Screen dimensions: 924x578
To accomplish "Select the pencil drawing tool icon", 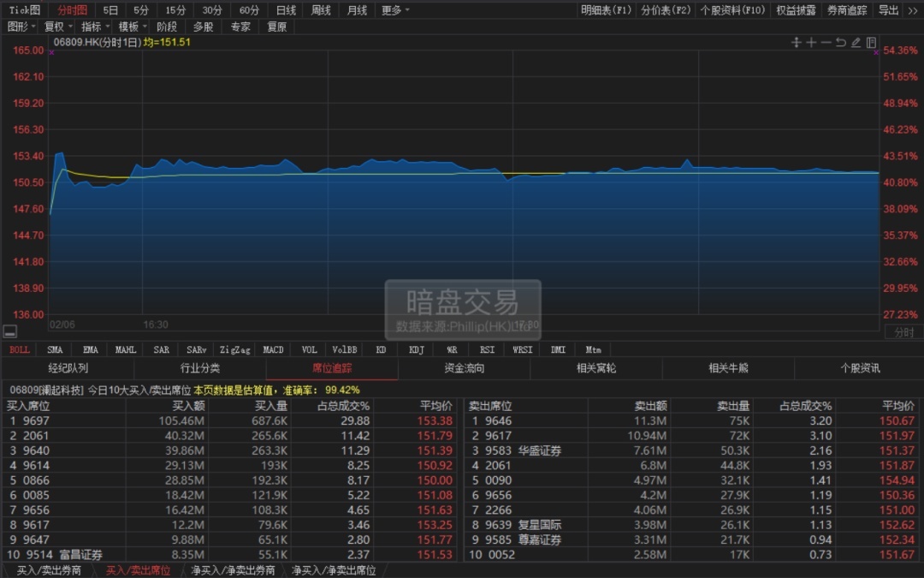I will tap(856, 43).
